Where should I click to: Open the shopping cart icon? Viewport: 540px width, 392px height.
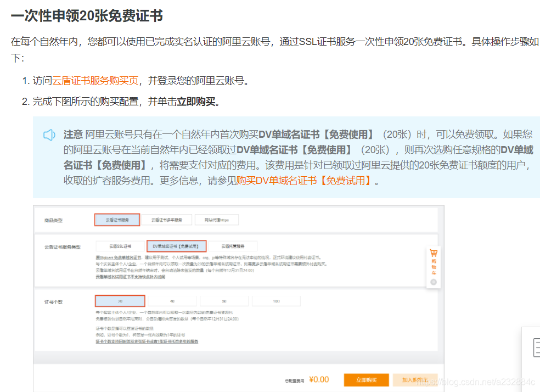pos(434,254)
